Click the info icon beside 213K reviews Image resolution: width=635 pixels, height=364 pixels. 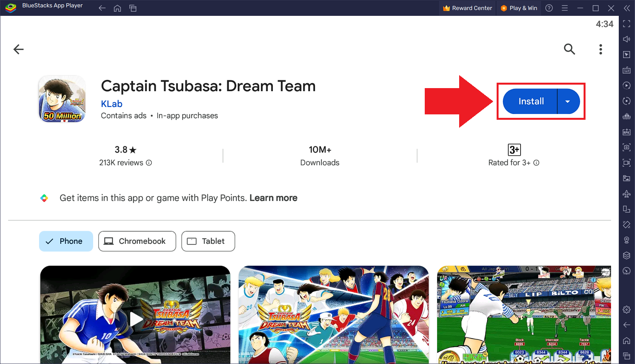click(x=149, y=163)
